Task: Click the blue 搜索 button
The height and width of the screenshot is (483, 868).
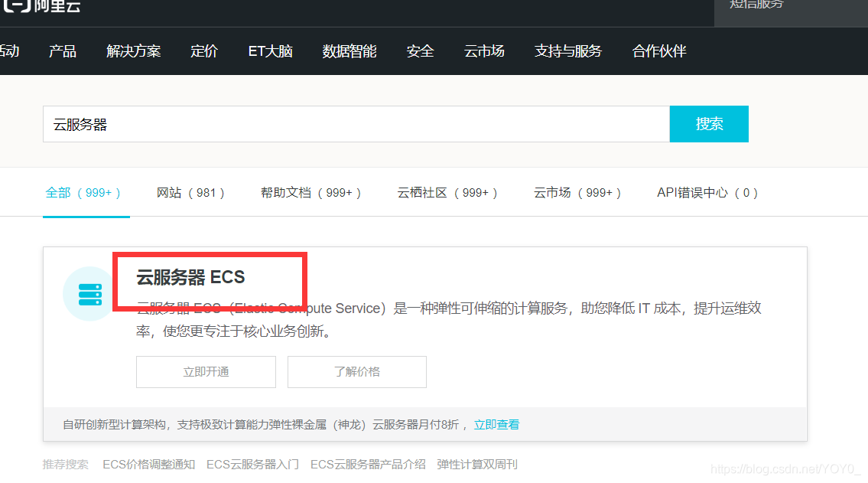Action: click(x=709, y=124)
